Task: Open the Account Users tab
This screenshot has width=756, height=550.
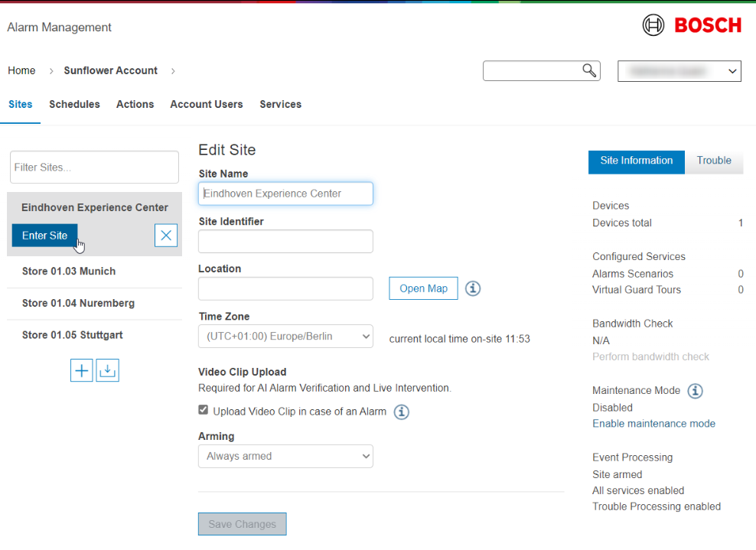Action: pyautogui.click(x=206, y=104)
